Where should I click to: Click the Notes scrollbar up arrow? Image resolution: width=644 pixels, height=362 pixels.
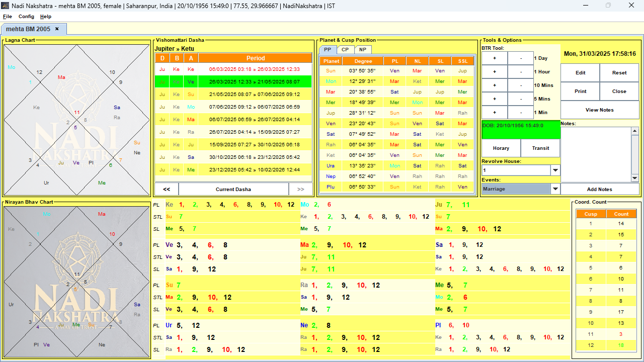635,131
